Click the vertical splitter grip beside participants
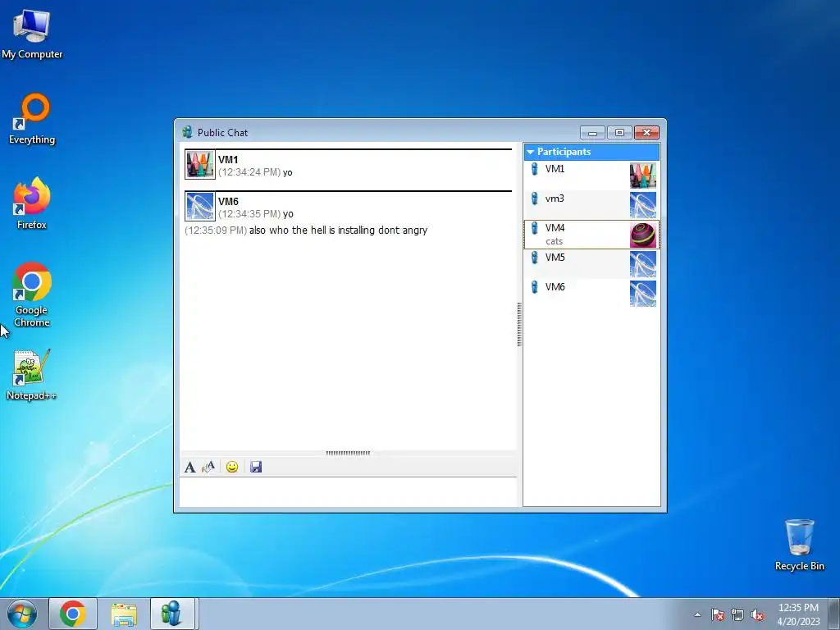Screen dimensions: 840x630 point(519,324)
